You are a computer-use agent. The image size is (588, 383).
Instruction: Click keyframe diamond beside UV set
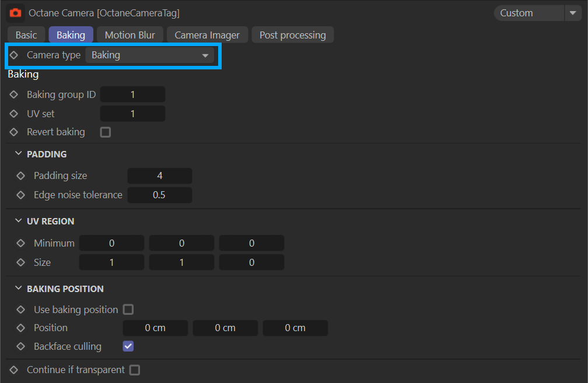point(14,114)
